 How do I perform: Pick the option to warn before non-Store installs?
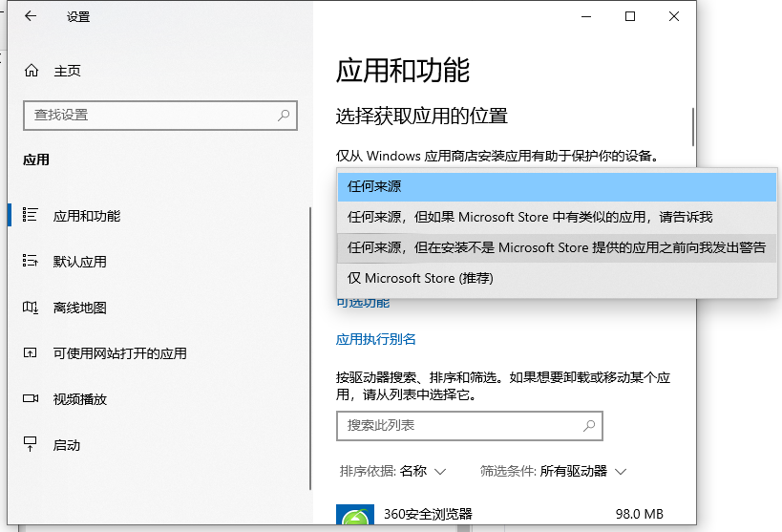click(x=557, y=247)
